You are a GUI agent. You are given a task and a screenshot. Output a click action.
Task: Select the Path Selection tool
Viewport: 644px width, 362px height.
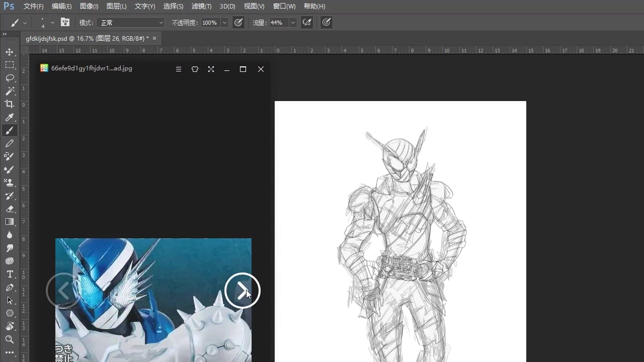(10, 300)
